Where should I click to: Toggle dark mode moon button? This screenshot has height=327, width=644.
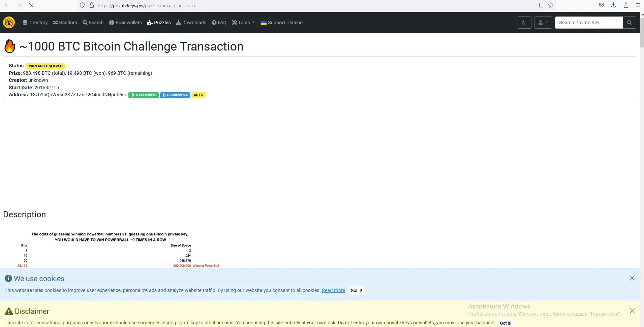point(524,23)
